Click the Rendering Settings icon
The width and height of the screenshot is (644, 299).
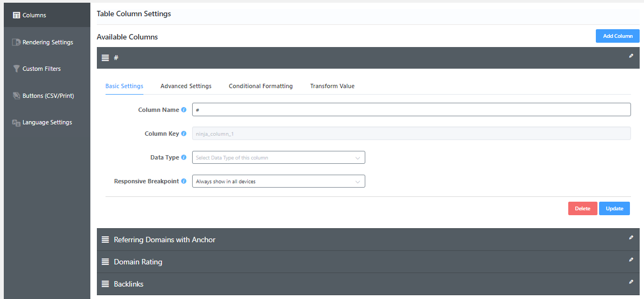(16, 42)
